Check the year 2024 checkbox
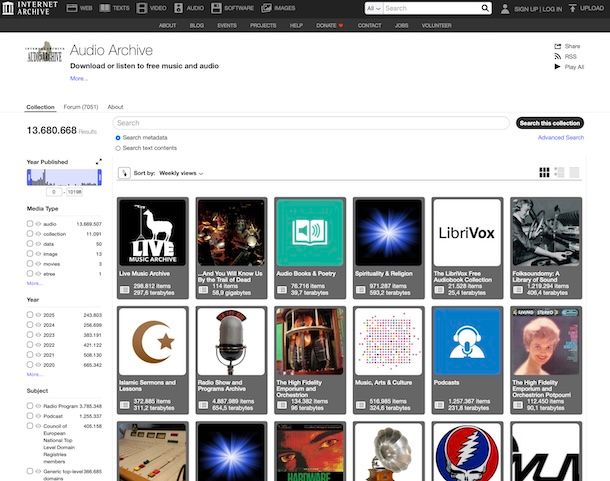Screen dimensions: 610x481 click(30, 325)
